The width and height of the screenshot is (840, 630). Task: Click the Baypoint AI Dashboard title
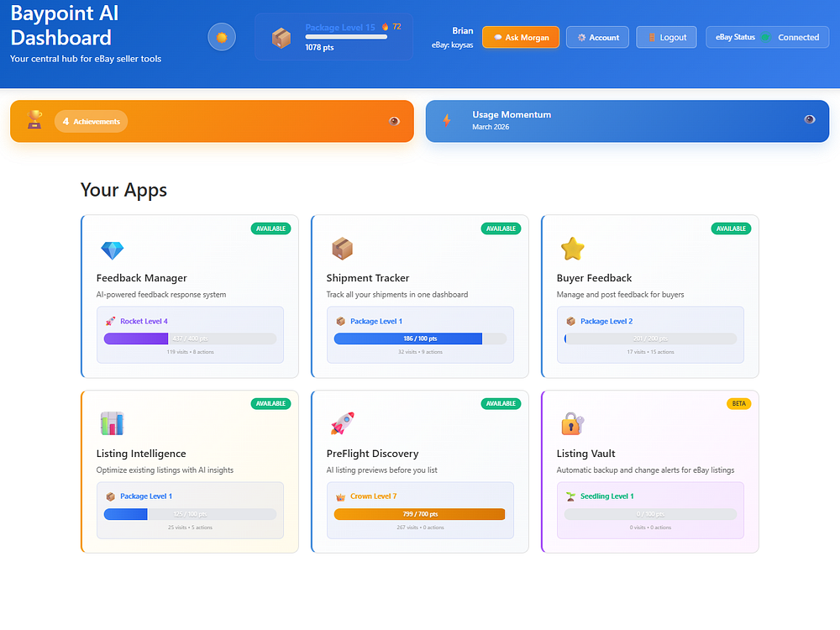coord(65,25)
